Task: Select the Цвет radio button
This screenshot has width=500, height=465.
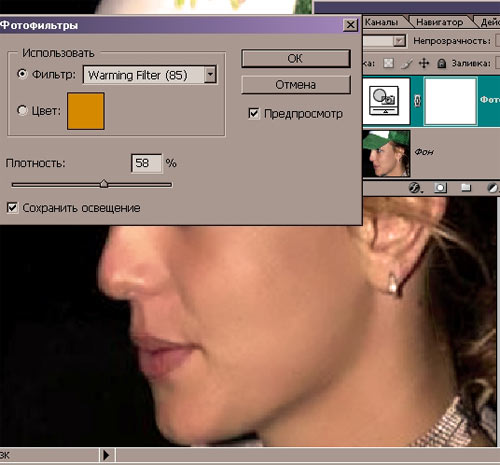Action: tap(22, 110)
